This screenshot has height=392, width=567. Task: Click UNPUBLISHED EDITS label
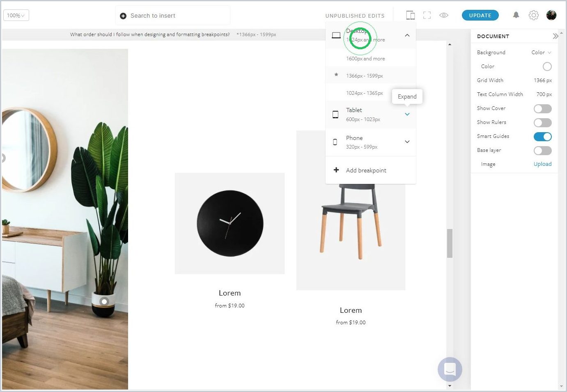click(355, 16)
